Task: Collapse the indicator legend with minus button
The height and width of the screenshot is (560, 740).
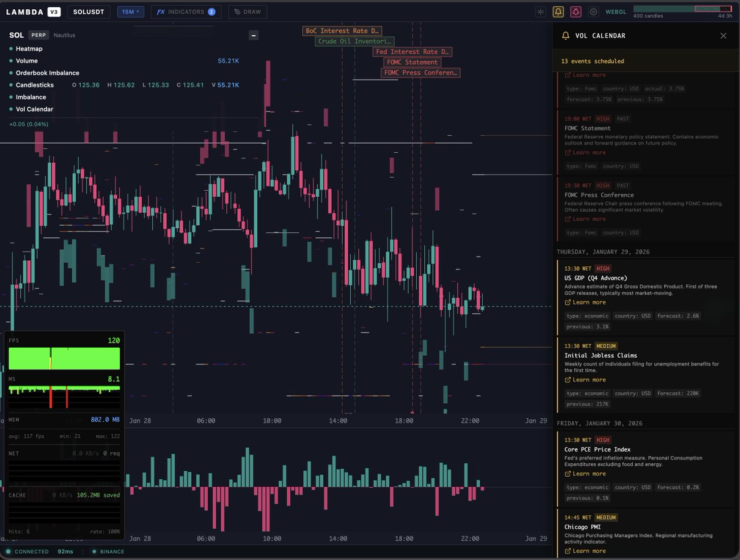Action: pyautogui.click(x=253, y=35)
